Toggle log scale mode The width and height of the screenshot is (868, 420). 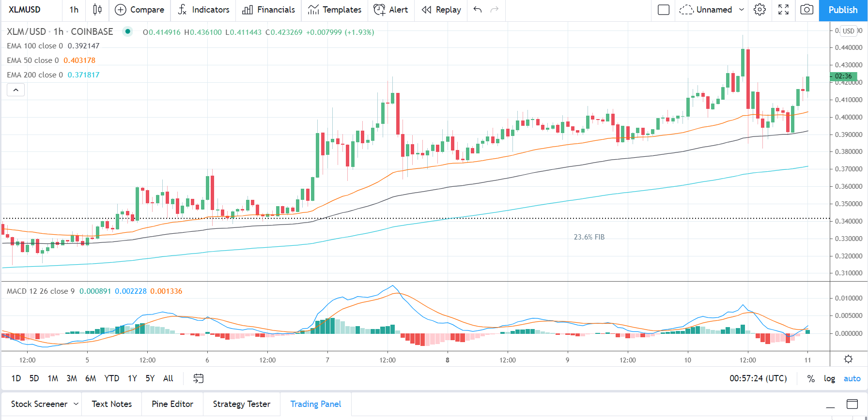(829, 379)
